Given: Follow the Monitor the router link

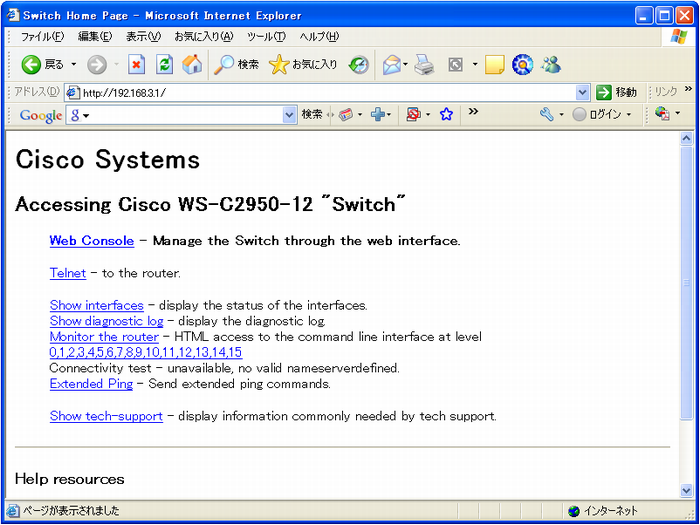Looking at the screenshot, I should pyautogui.click(x=104, y=337).
